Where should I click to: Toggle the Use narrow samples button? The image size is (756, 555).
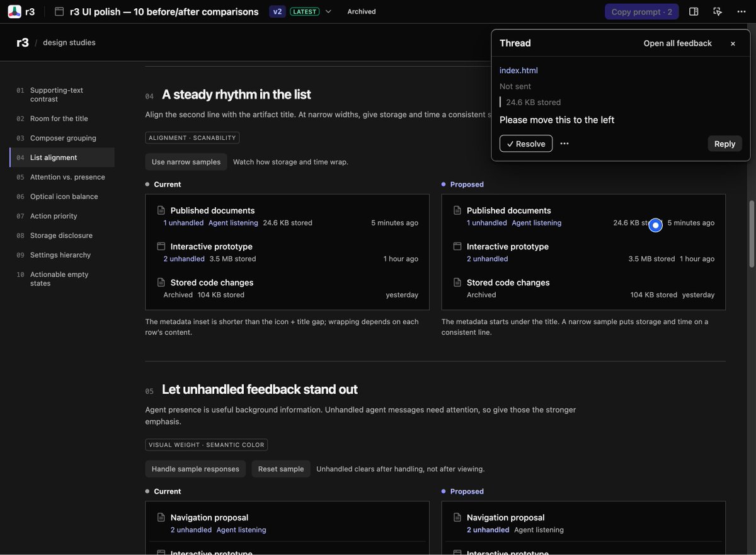[186, 162]
